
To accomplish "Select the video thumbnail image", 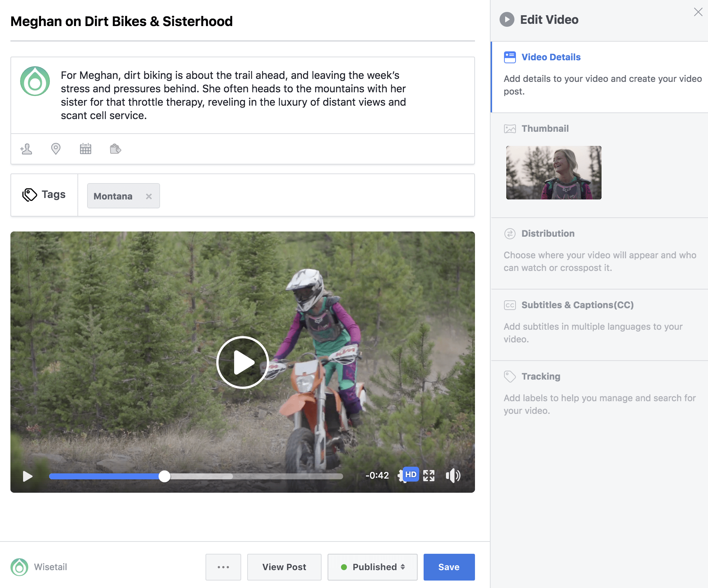I will [x=554, y=173].
